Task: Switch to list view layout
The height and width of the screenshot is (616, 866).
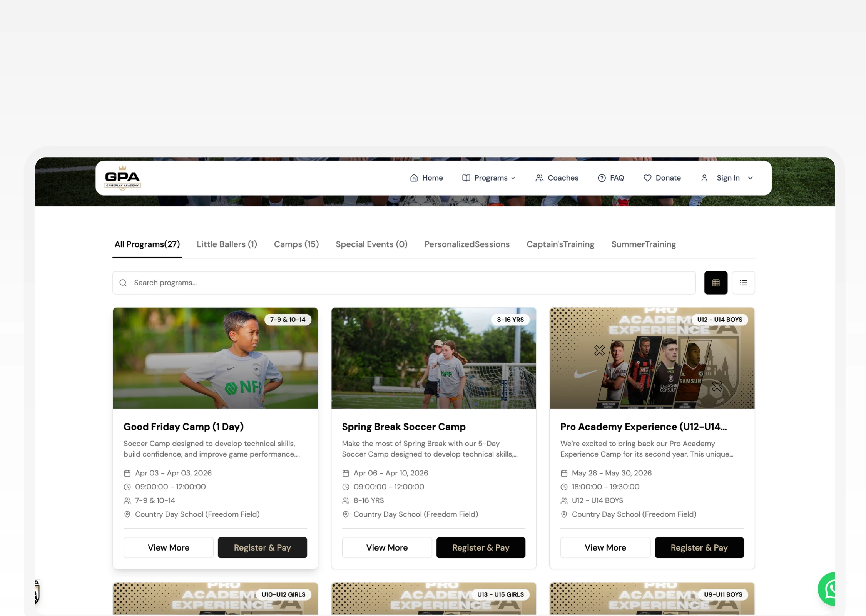Action: 743,283
